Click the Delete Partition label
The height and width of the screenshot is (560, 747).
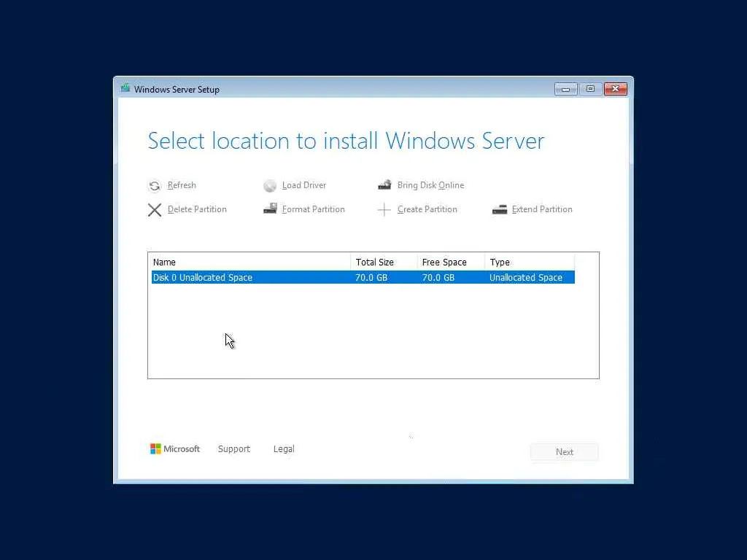point(197,209)
